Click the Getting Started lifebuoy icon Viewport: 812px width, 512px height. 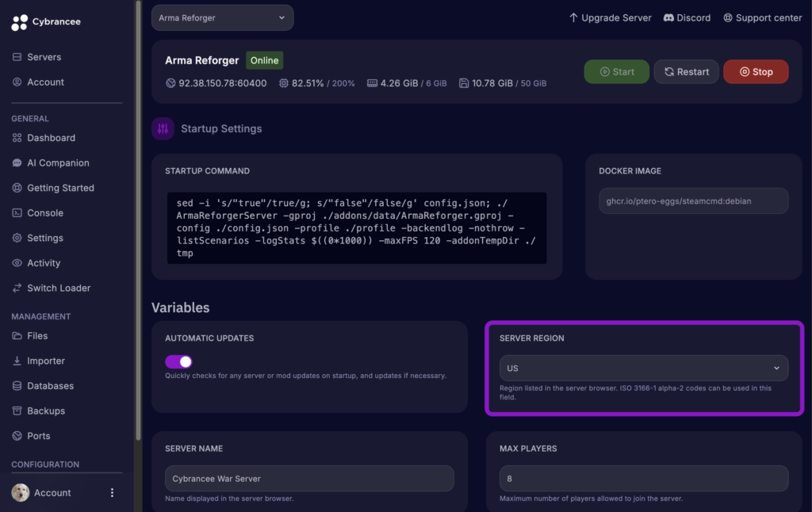[17, 188]
